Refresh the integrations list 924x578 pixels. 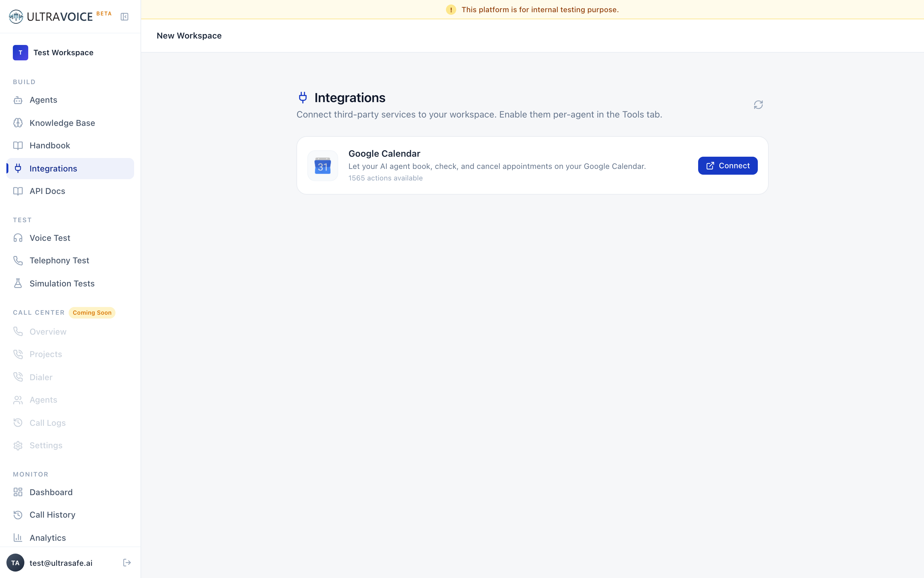point(758,105)
